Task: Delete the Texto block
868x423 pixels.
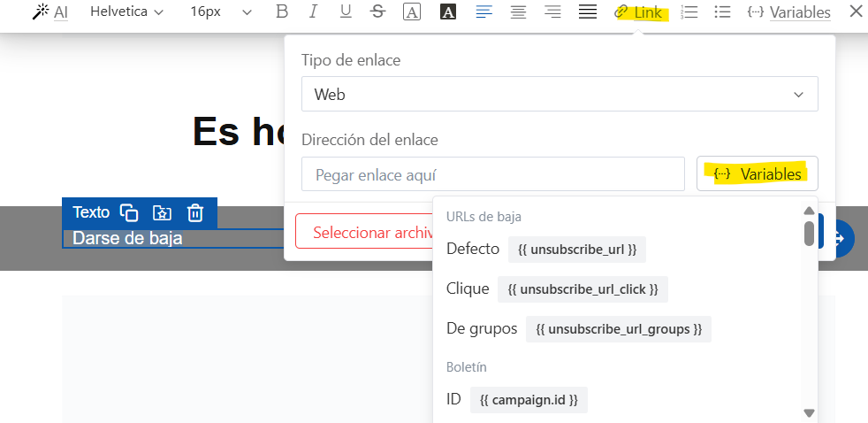Action: pos(195,213)
